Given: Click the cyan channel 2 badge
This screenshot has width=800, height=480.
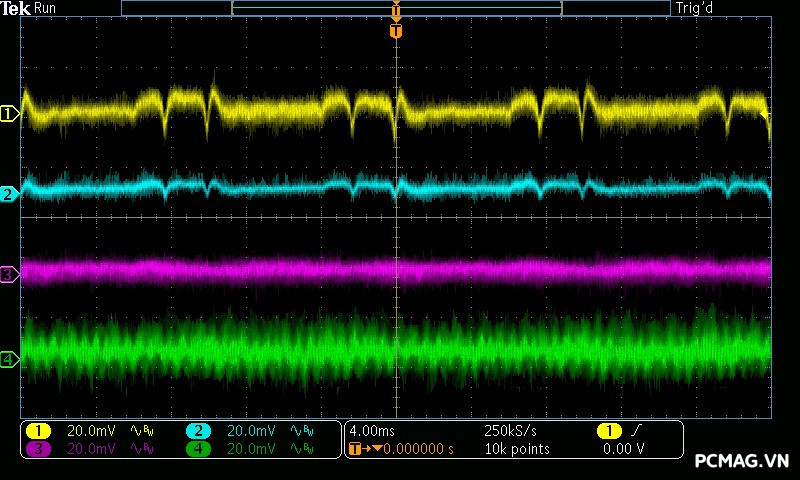Looking at the screenshot, I should click(198, 430).
